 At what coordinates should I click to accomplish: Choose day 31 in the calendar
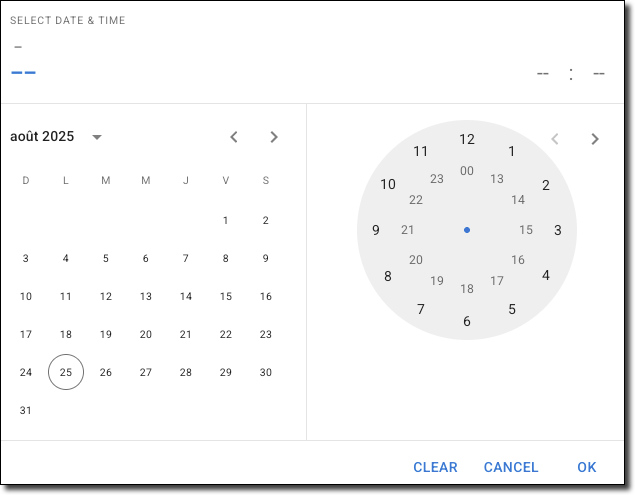click(x=26, y=410)
